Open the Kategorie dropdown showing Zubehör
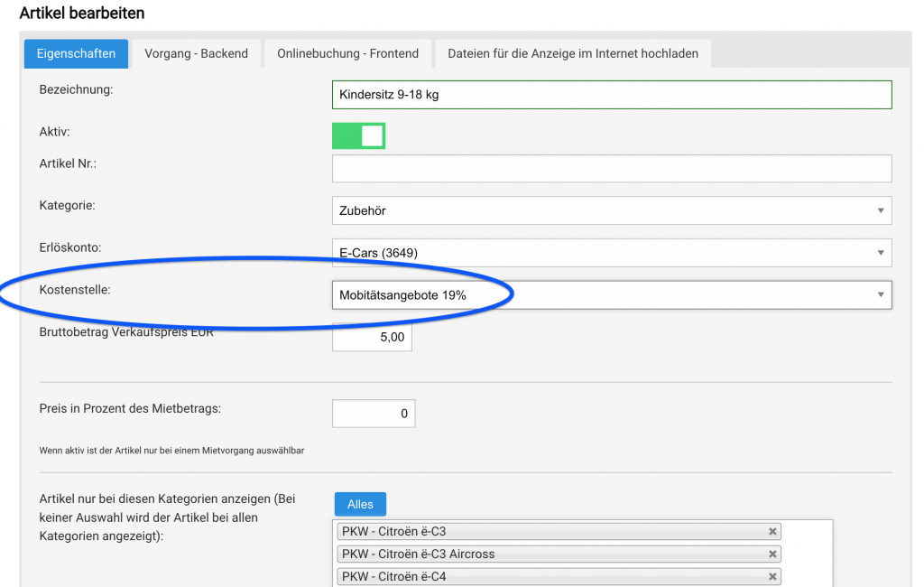924x587 pixels. (612, 210)
